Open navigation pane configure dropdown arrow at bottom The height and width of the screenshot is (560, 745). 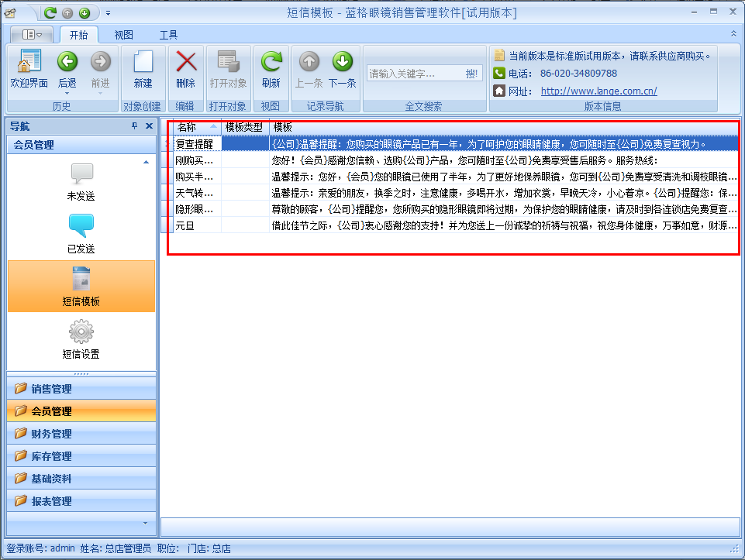coord(146,524)
